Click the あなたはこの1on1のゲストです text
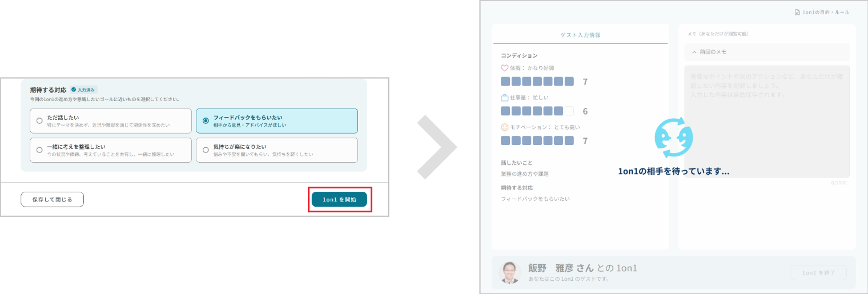The height and width of the screenshot is (294, 868). pos(568,279)
